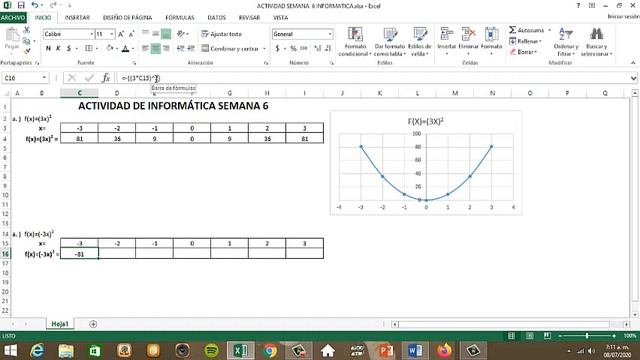
Task: Open Dar formato como tabla
Action: (x=390, y=35)
